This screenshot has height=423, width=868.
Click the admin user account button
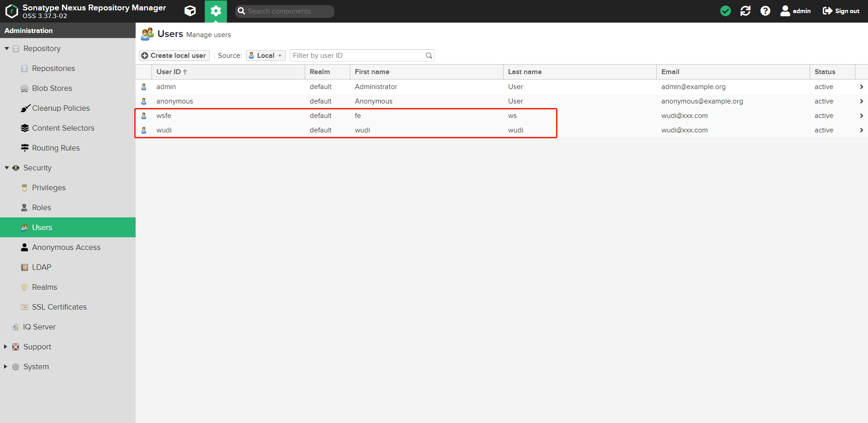pyautogui.click(x=796, y=11)
